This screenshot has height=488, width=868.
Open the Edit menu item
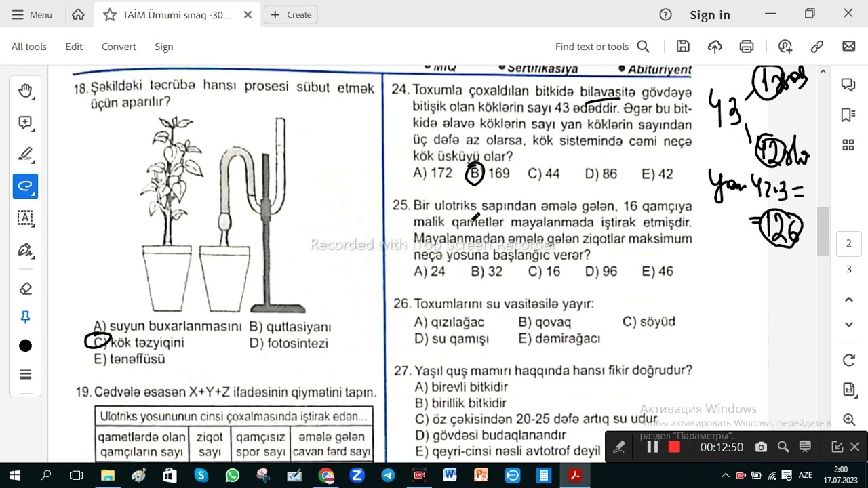click(x=74, y=47)
